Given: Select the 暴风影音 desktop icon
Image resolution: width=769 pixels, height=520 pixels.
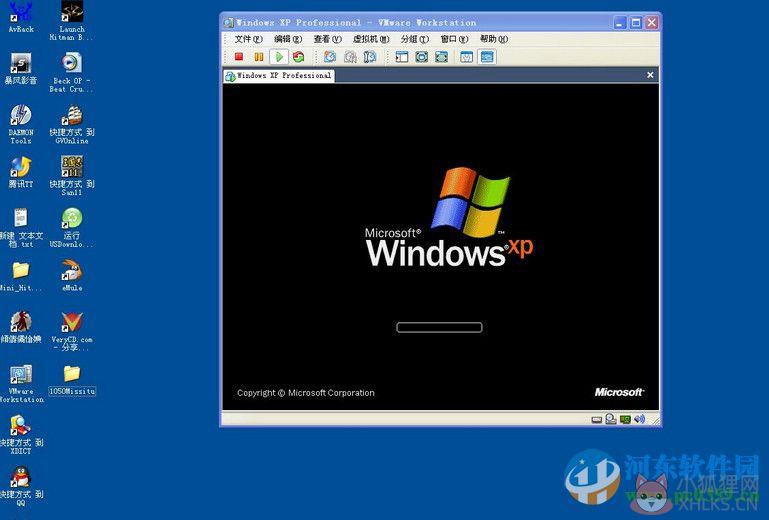Looking at the screenshot, I should 21,69.
